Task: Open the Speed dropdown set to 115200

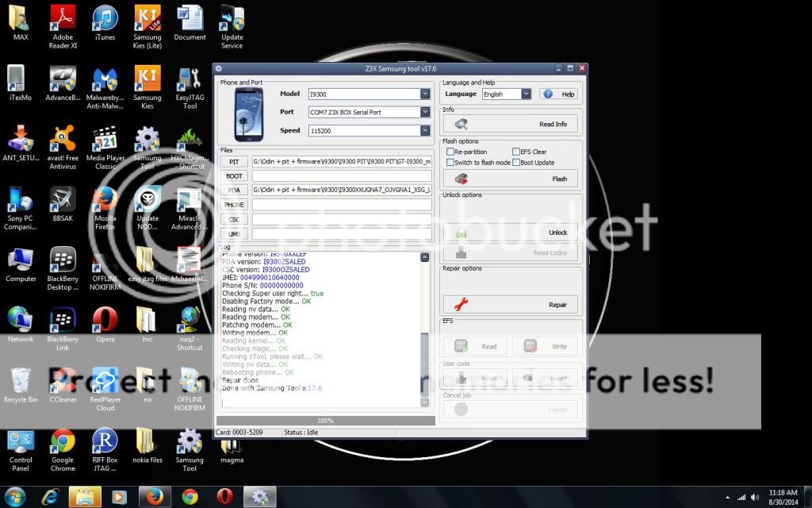Action: (425, 130)
